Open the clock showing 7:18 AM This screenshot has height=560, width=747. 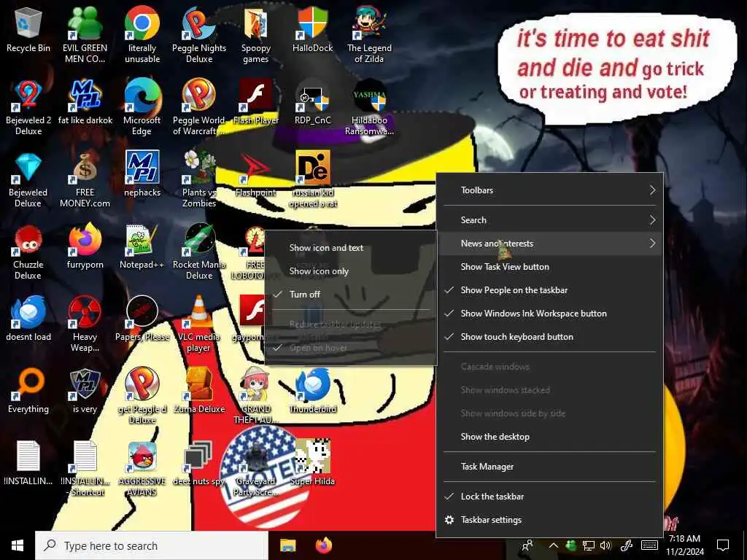684,545
